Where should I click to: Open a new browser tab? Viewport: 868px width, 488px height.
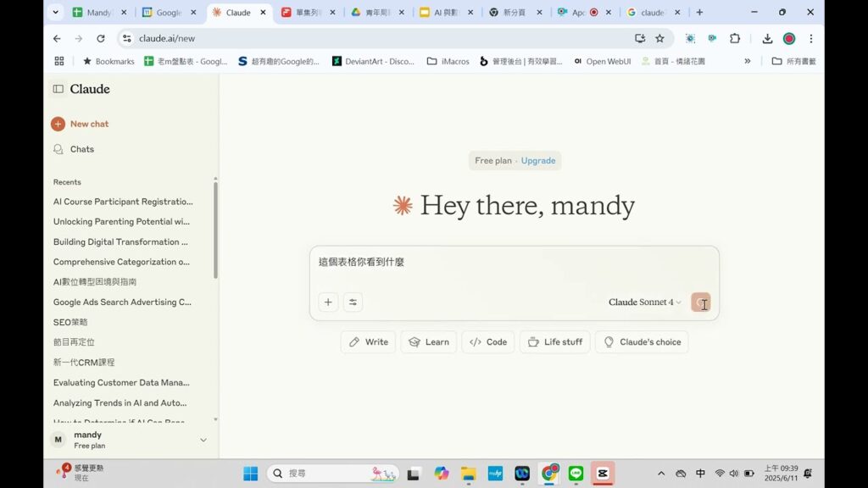699,12
